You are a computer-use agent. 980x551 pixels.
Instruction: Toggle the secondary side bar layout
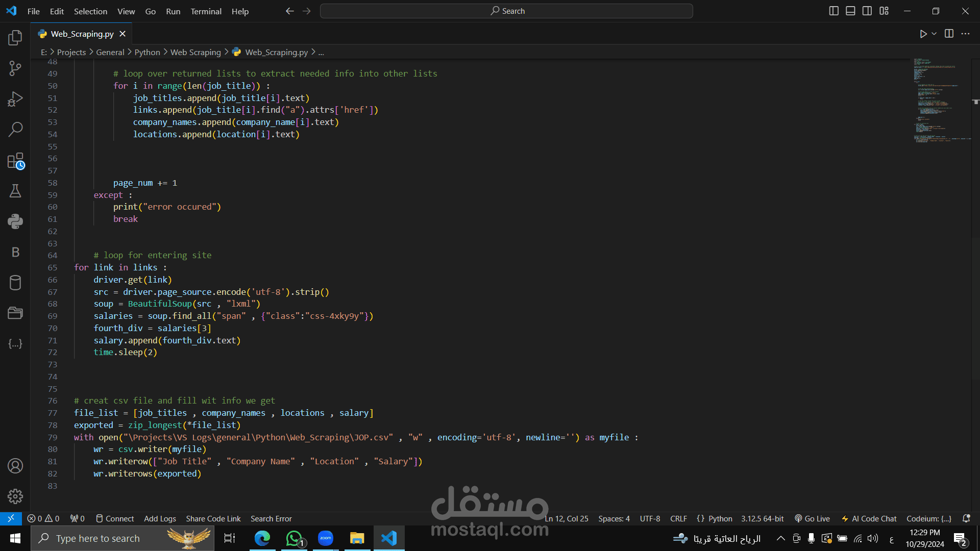pos(867,11)
